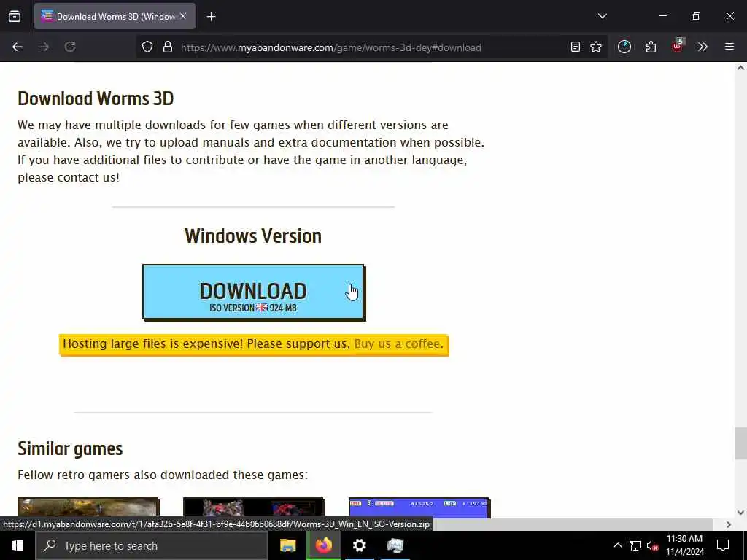Viewport: 747px width, 560px height.
Task: Open second similar game thumbnail
Action: click(253, 507)
